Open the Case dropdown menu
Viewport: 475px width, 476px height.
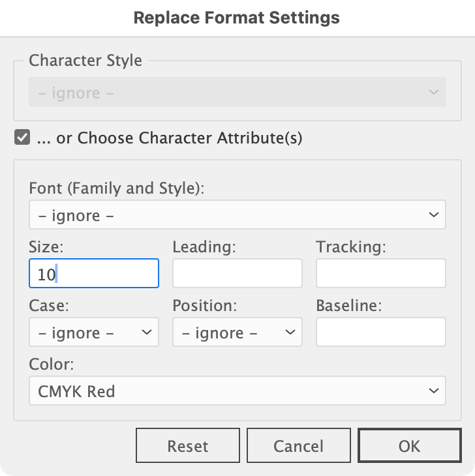(x=94, y=333)
